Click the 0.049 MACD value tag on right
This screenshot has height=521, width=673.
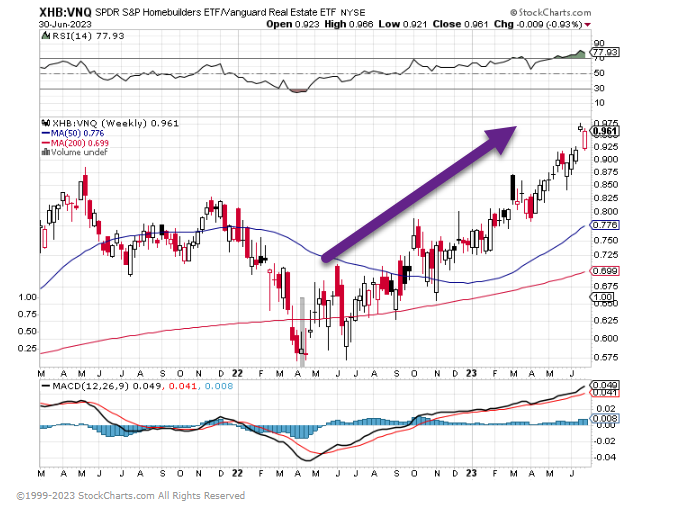pyautogui.click(x=605, y=385)
